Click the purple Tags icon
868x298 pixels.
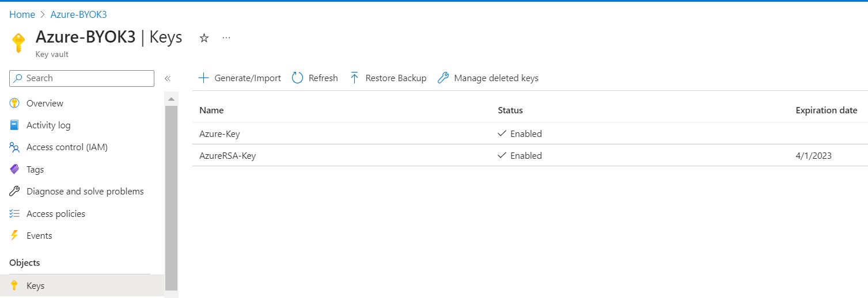[x=15, y=170]
